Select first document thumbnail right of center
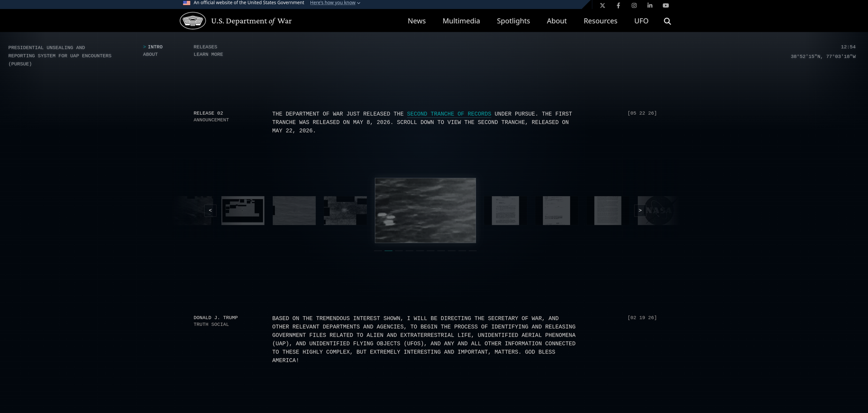Image resolution: width=868 pixels, height=413 pixels. point(505,211)
